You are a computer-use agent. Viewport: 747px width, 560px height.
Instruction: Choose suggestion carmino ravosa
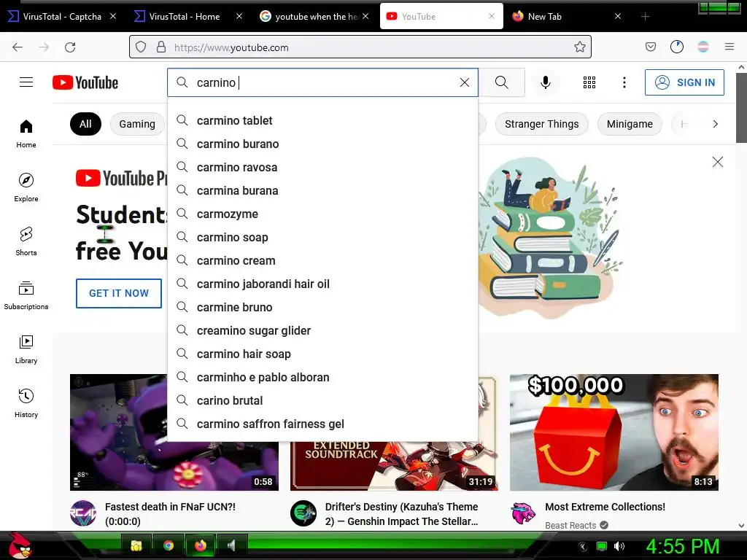[322, 167]
